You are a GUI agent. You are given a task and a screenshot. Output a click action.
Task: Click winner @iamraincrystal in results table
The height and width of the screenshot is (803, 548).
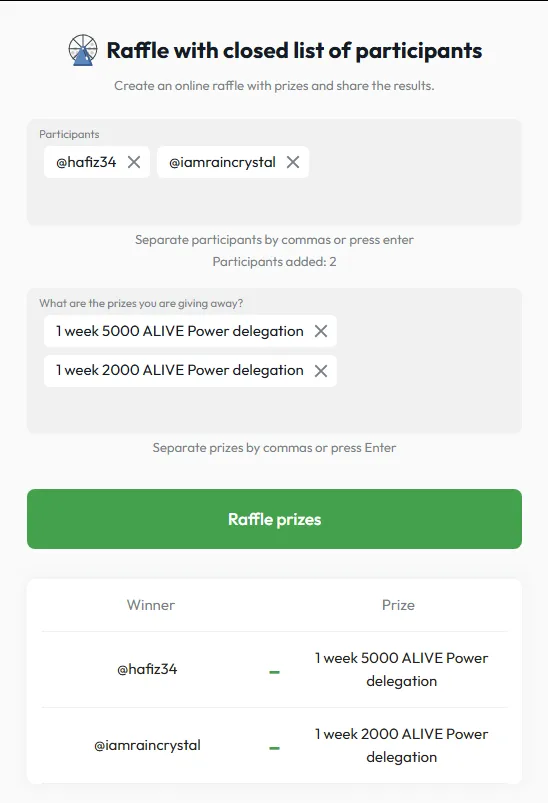pos(147,746)
